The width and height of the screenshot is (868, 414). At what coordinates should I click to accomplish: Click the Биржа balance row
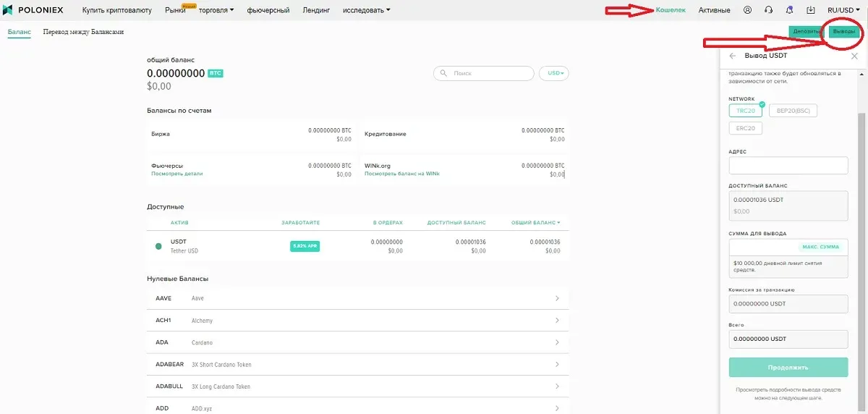pyautogui.click(x=251, y=134)
